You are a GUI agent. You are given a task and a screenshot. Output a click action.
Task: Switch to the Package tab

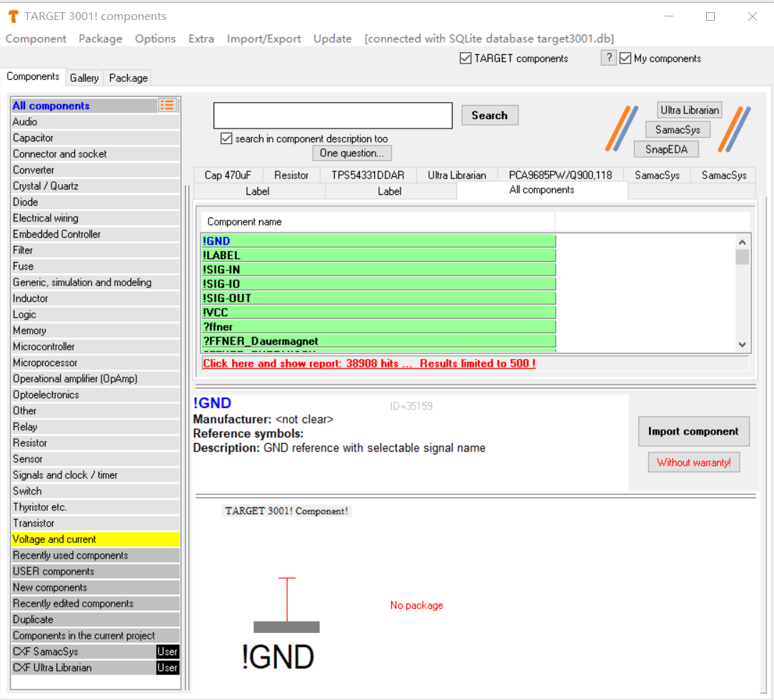click(x=129, y=78)
